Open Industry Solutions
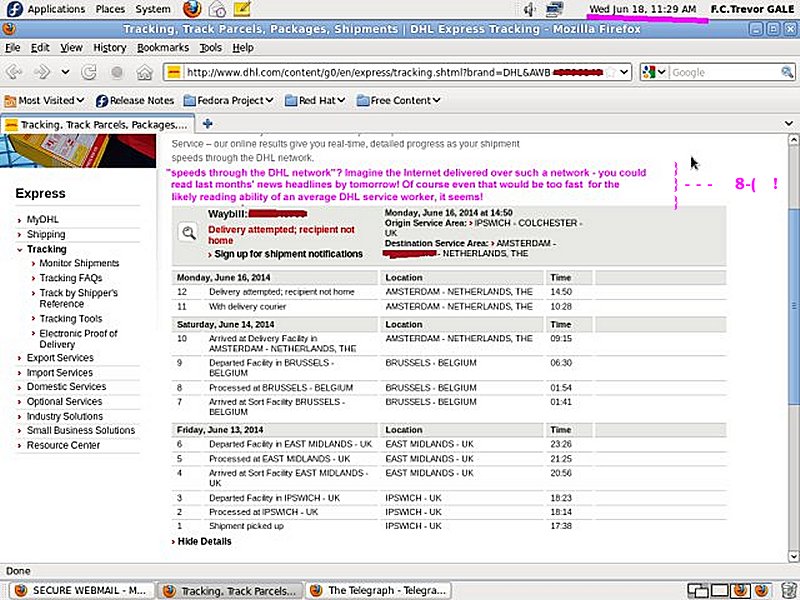Screen dimensions: 800x600 pos(65,416)
